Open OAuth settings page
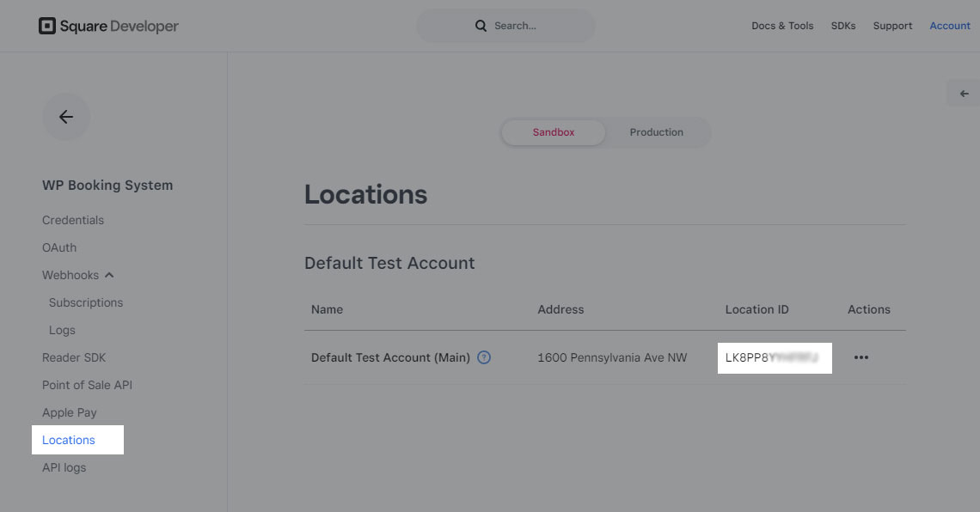 click(59, 248)
